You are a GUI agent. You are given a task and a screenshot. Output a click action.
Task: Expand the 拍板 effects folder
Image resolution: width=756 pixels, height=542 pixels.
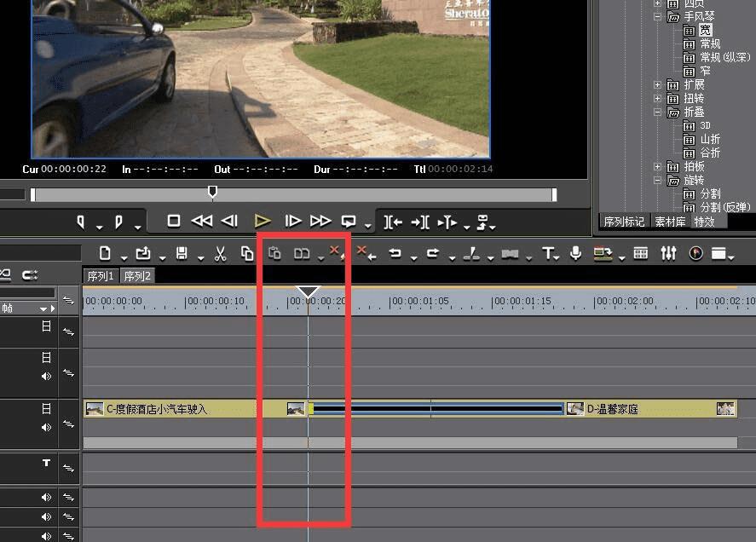[657, 166]
